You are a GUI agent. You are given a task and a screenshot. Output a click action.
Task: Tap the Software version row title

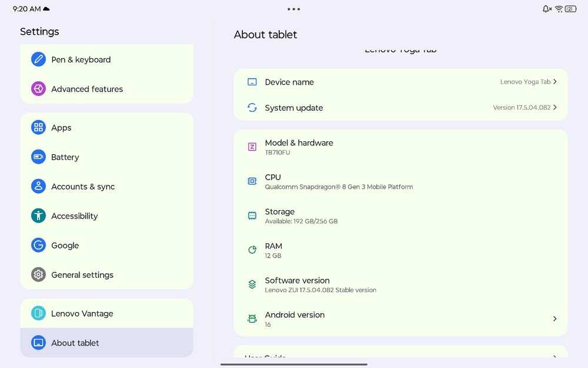pos(297,280)
